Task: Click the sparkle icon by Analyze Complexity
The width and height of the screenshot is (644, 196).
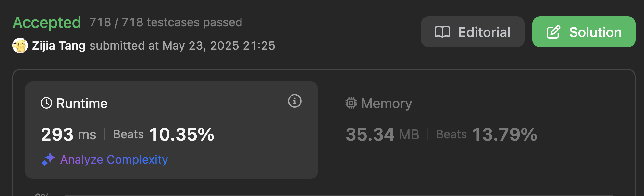Action: click(48, 159)
